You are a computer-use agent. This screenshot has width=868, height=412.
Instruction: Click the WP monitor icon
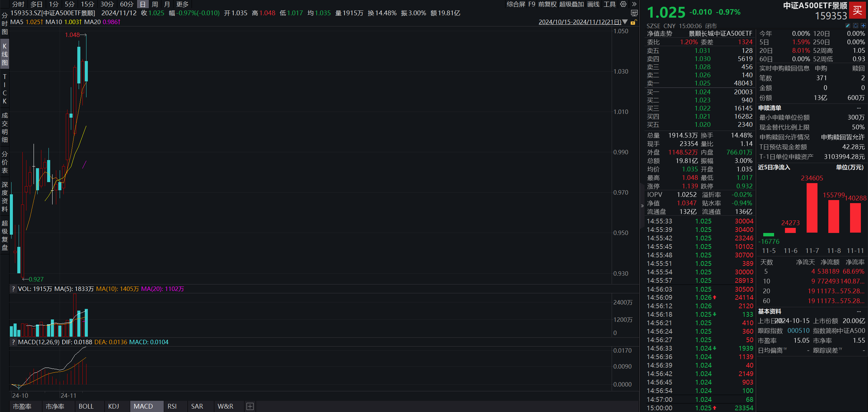pyautogui.click(x=634, y=13)
